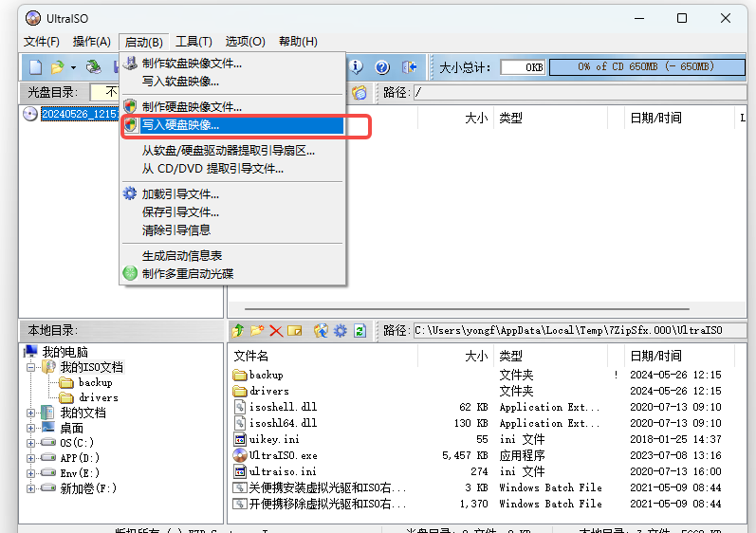Click the up-folder icon in local toolbar
This screenshot has width=756, height=533.
tap(238, 331)
